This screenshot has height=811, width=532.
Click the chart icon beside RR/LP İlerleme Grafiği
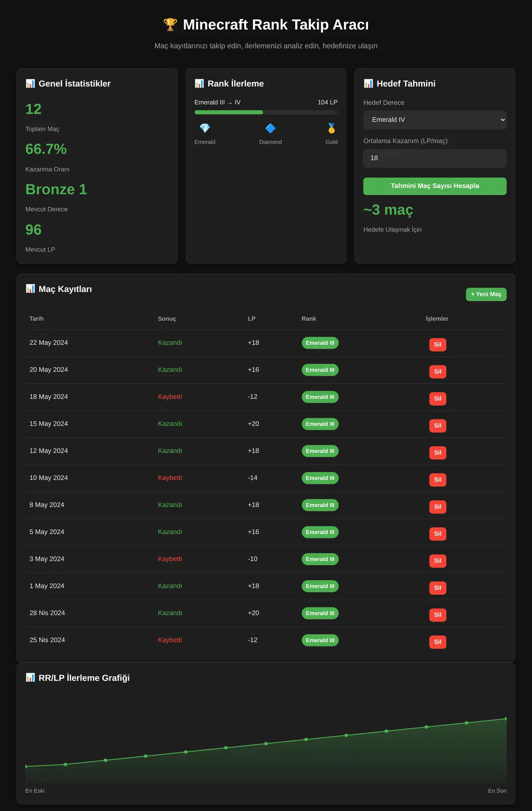(x=30, y=677)
